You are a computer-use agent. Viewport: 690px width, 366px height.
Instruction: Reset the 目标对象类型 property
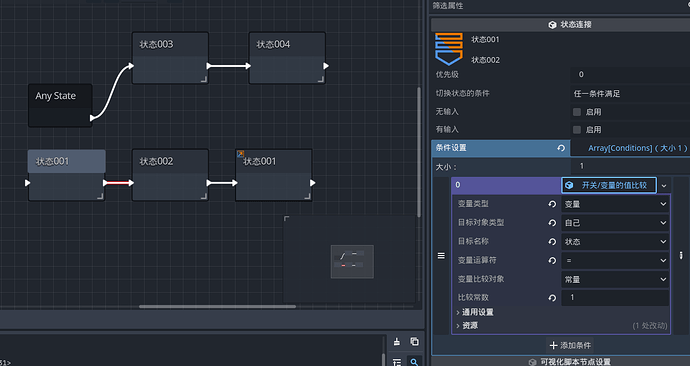click(552, 223)
